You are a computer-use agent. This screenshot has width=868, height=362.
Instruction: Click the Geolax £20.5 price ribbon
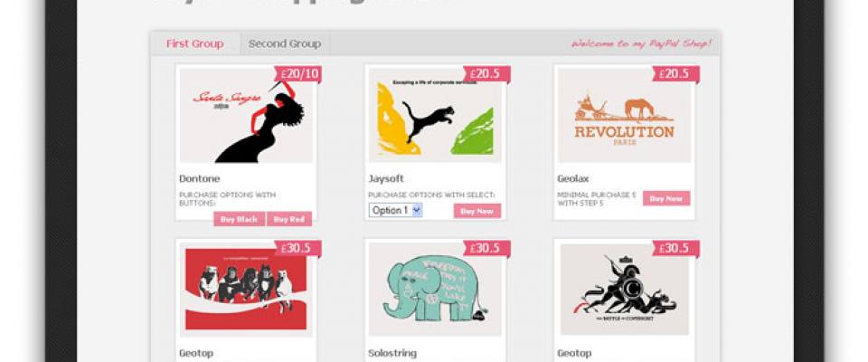[676, 74]
